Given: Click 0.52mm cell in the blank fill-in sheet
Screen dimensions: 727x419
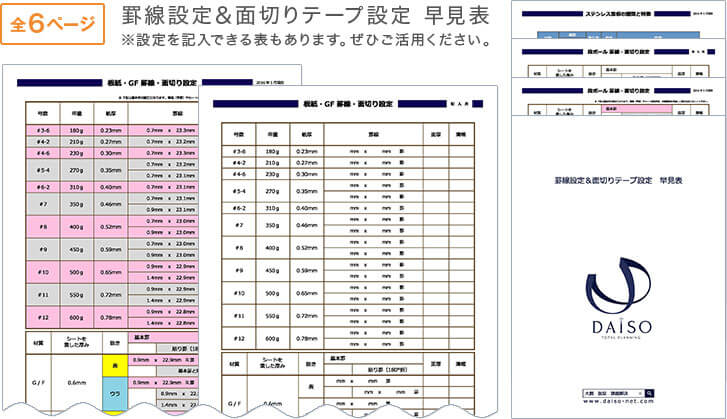Looking at the screenshot, I should point(307,248).
